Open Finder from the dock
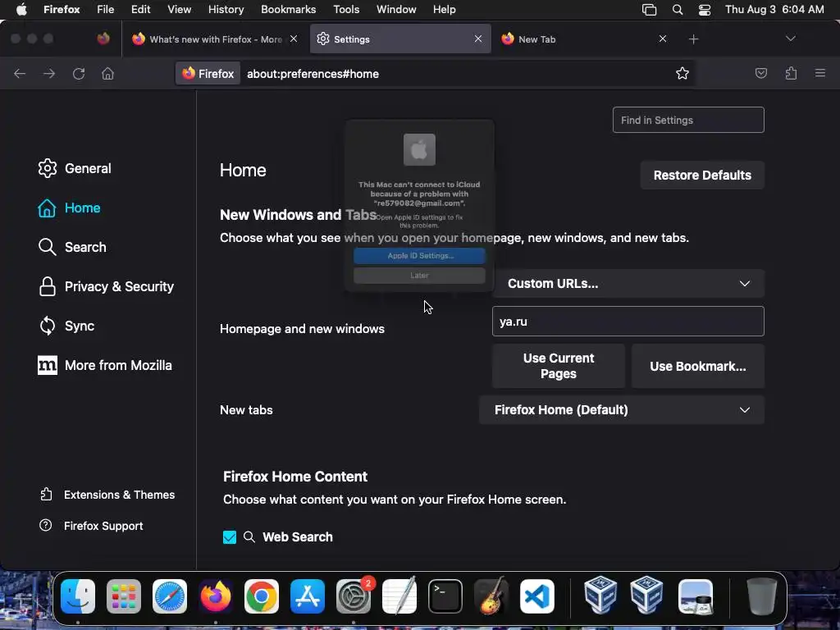The height and width of the screenshot is (630, 840). click(78, 596)
